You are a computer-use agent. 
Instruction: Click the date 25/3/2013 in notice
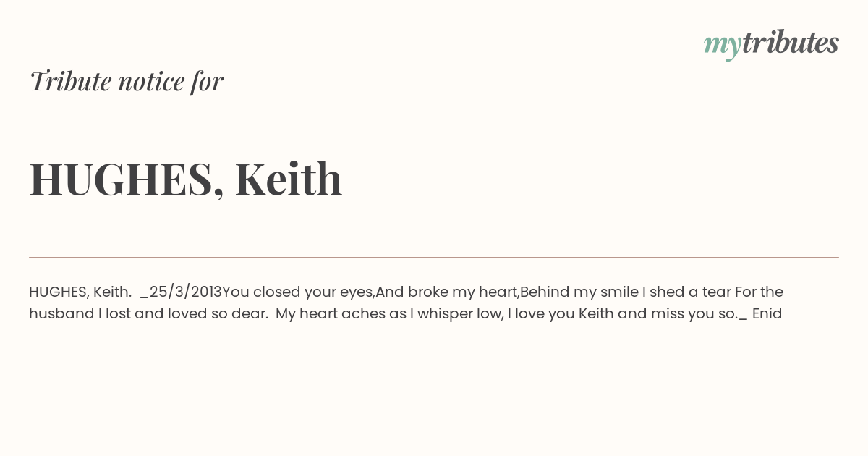186,292
